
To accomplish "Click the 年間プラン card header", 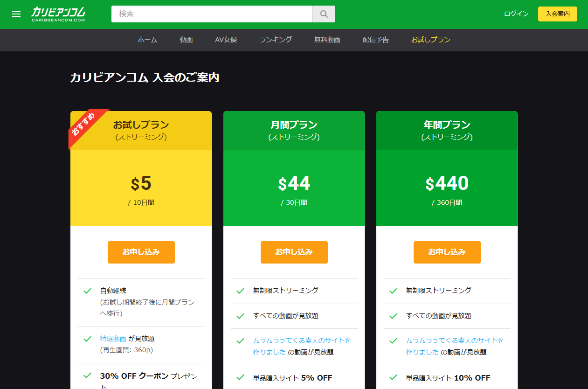I will coord(447,131).
